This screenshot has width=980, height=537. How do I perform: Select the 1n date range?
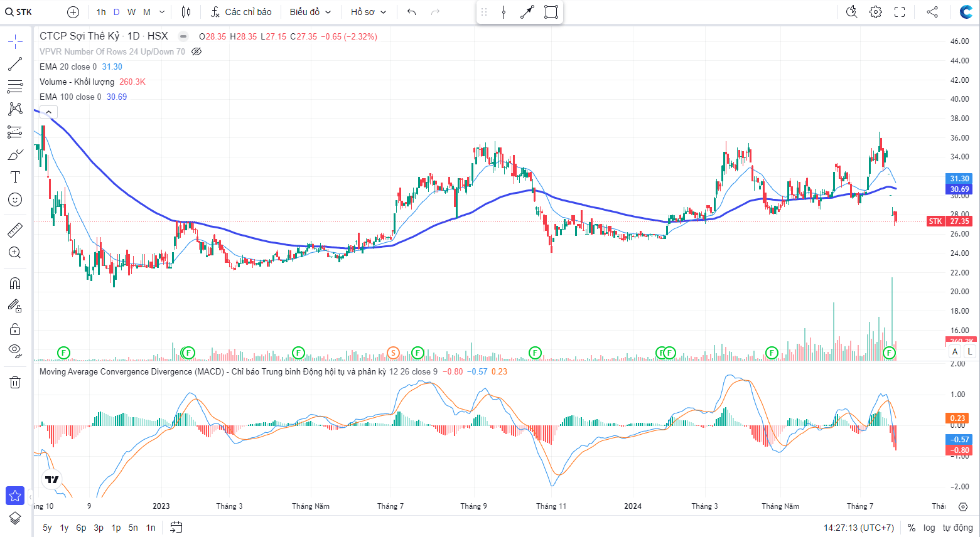coord(151,528)
